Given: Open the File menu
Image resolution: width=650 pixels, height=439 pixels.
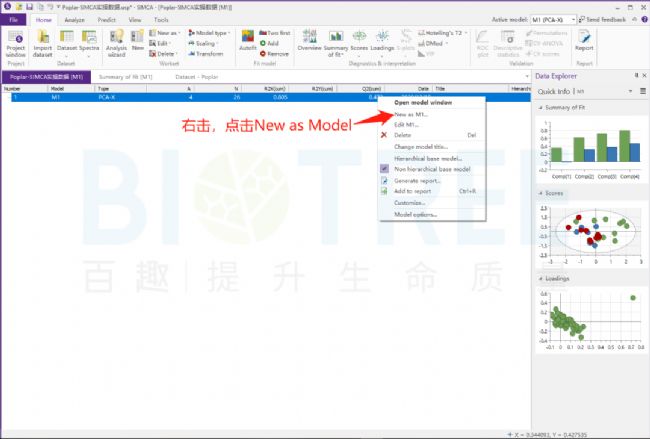Looking at the screenshot, I should (x=13, y=19).
